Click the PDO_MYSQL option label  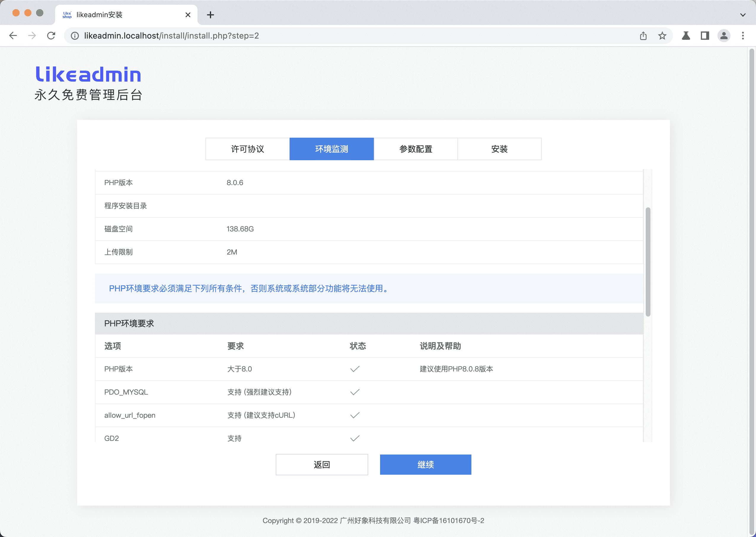(126, 392)
